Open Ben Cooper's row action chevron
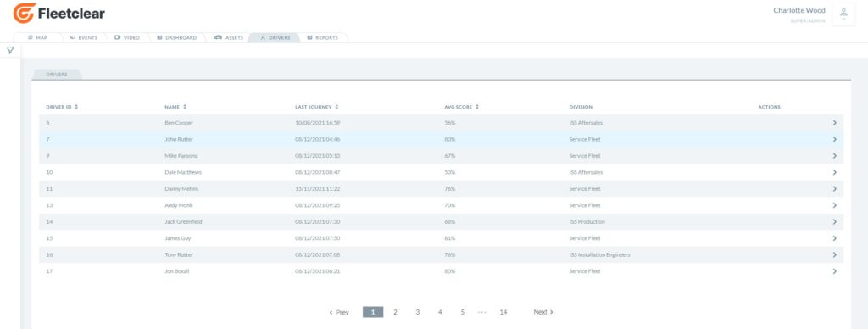The width and height of the screenshot is (868, 329). pos(834,123)
